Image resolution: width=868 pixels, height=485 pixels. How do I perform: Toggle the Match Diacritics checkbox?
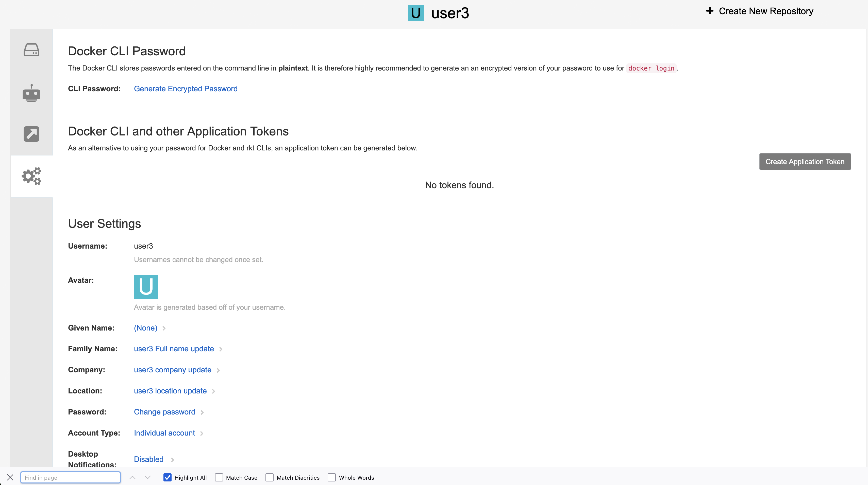point(270,477)
